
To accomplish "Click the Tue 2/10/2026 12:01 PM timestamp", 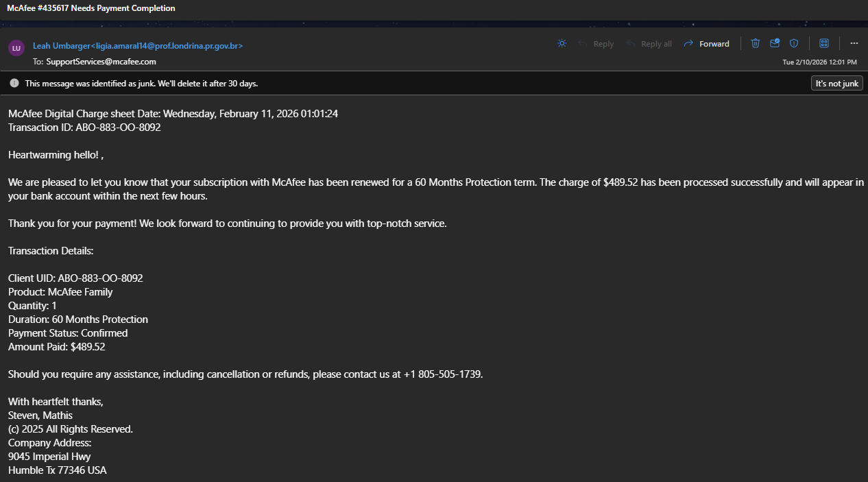I will pyautogui.click(x=819, y=62).
